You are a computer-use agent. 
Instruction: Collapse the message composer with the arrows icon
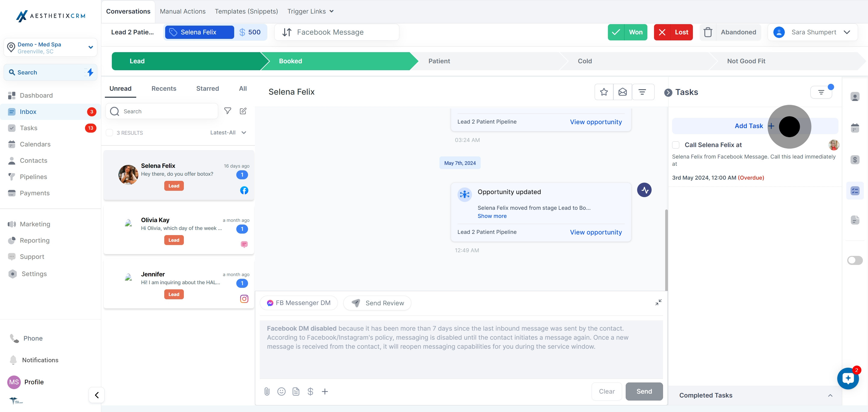658,302
